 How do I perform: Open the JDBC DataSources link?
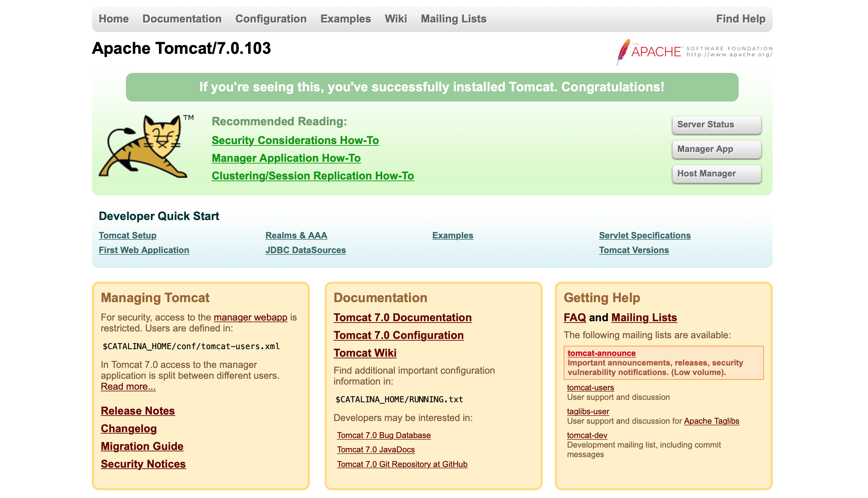click(x=306, y=250)
